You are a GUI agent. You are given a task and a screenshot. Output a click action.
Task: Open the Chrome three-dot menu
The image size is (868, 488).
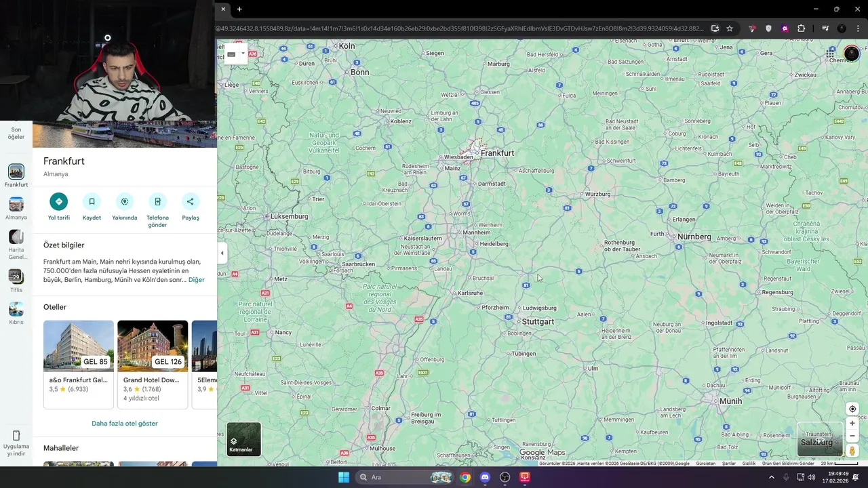(x=859, y=28)
